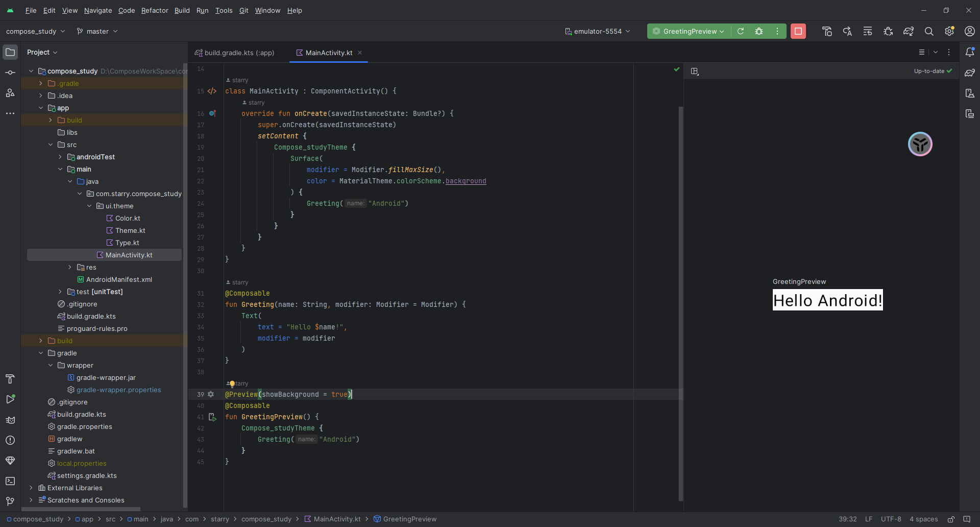Click the 39:32 caret position indicator
Screen dimensions: 980x527
pyautogui.click(x=848, y=519)
